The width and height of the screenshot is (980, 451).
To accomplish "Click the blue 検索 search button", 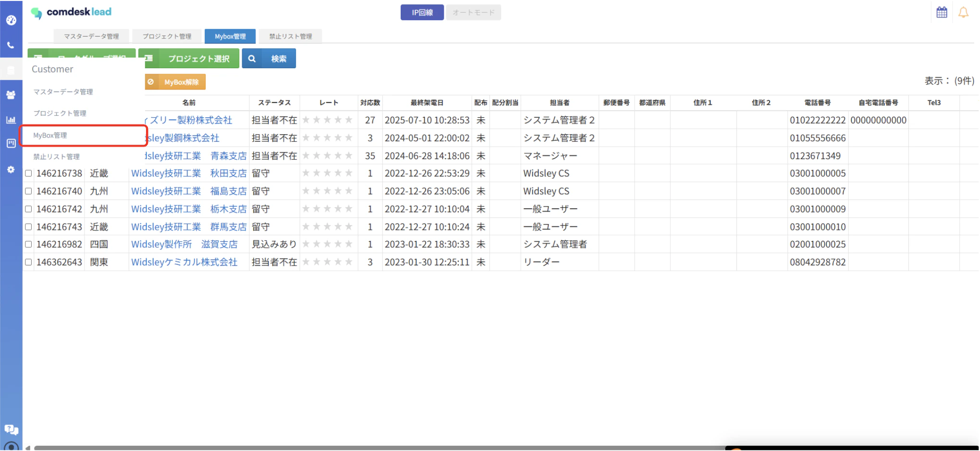I will click(269, 58).
